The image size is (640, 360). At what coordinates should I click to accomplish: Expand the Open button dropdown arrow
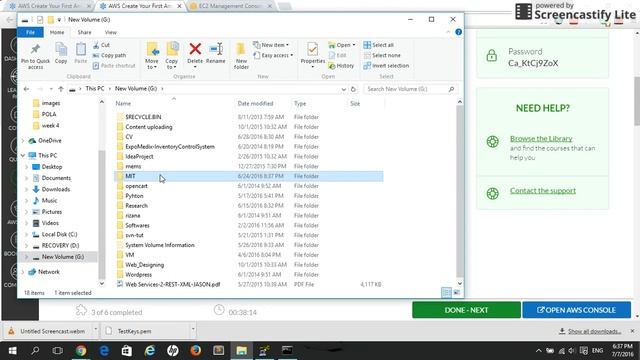(x=353, y=45)
